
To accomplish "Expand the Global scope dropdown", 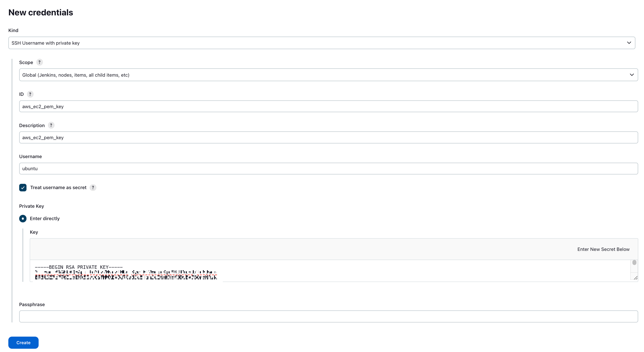I will (328, 75).
